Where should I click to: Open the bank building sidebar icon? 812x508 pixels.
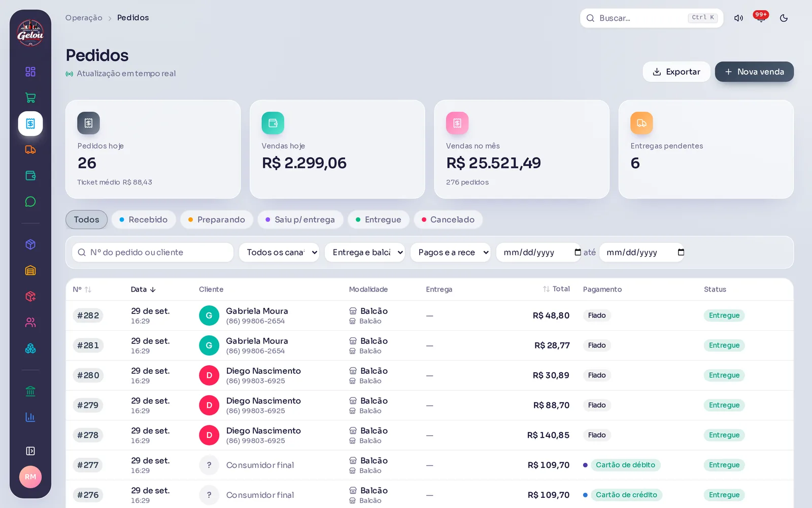coord(30,391)
